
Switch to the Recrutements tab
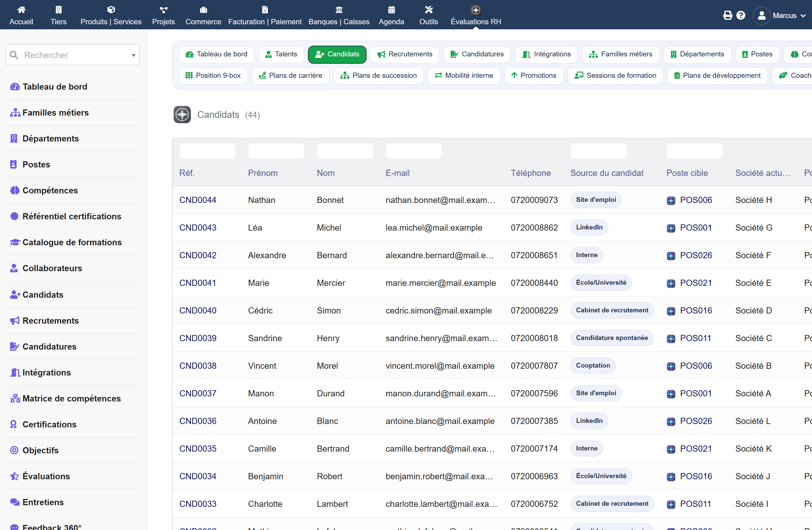pyautogui.click(x=405, y=54)
